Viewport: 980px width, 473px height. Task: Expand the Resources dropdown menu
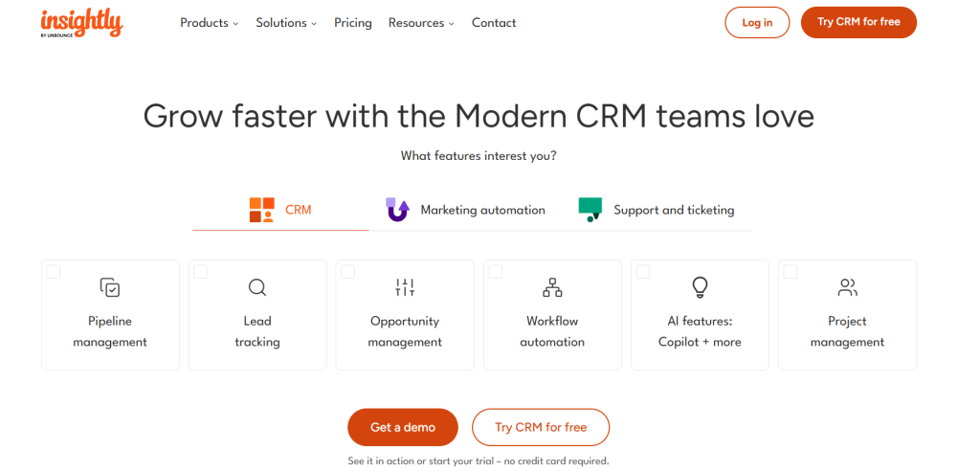tap(421, 23)
